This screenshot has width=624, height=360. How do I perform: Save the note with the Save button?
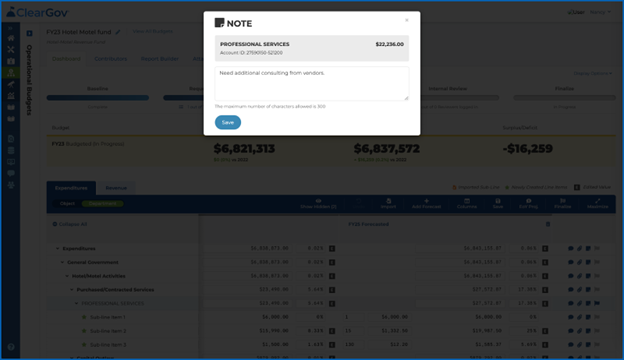(x=228, y=122)
